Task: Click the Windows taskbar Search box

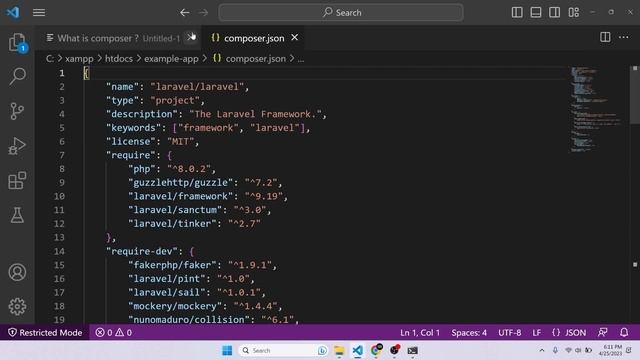Action: [283, 350]
